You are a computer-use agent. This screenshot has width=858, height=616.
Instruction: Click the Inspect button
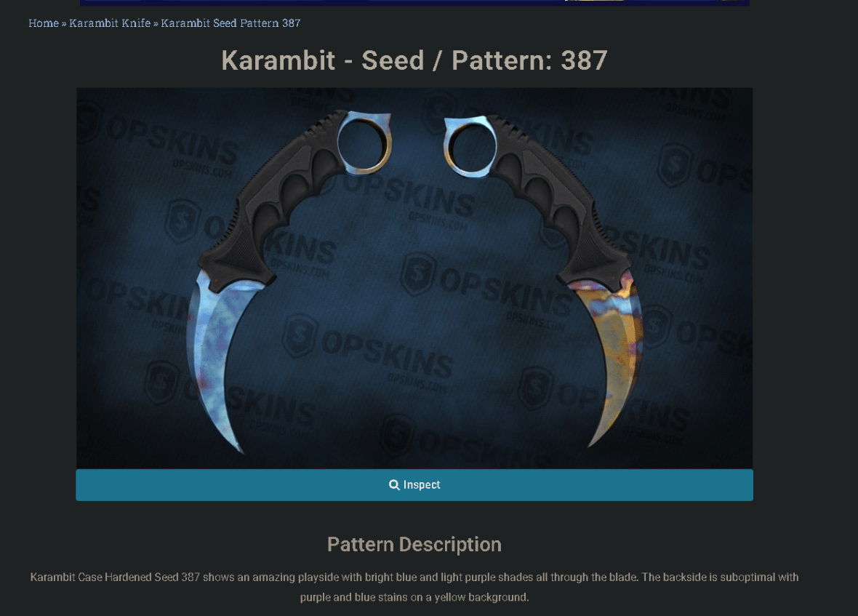(x=414, y=484)
